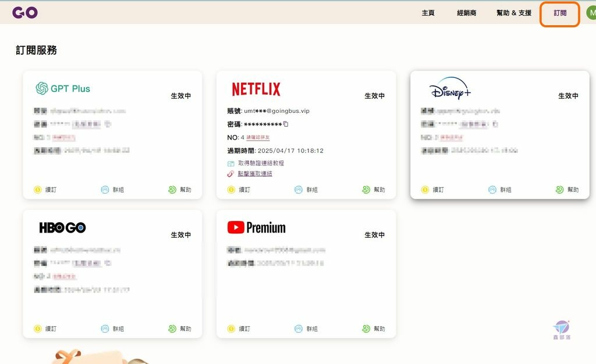Copy the Netflix password with copy icon
The height and width of the screenshot is (364, 596).
[286, 124]
